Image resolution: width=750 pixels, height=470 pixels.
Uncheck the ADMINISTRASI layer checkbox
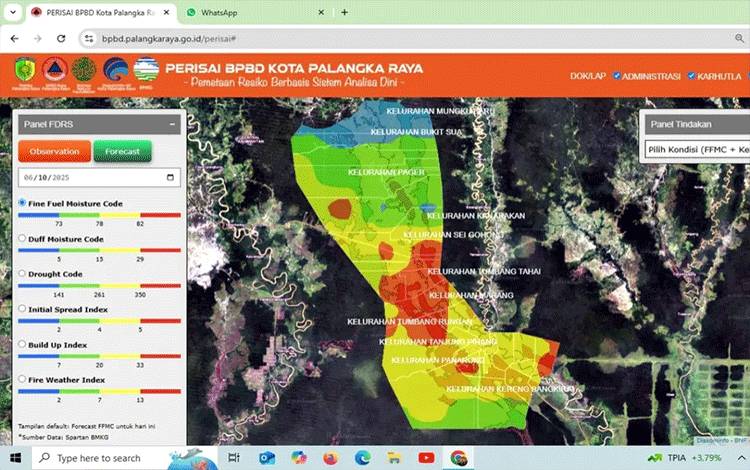pyautogui.click(x=617, y=76)
